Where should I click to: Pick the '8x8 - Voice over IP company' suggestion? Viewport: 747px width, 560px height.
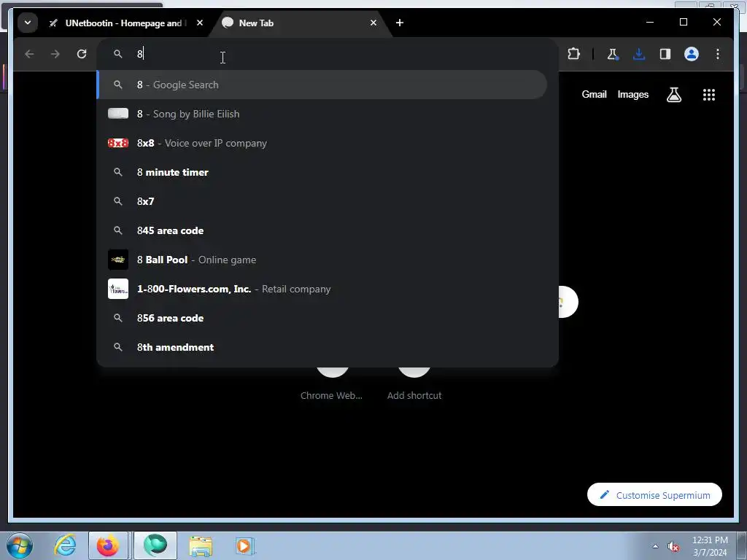pyautogui.click(x=322, y=143)
